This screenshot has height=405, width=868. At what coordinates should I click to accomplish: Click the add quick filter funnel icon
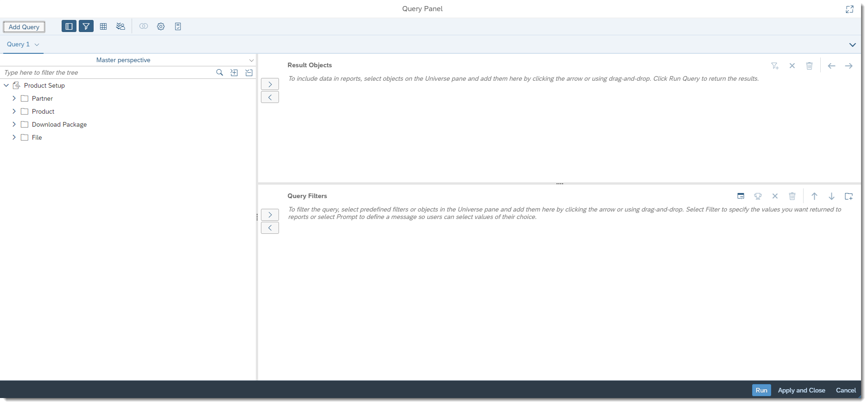(774, 66)
